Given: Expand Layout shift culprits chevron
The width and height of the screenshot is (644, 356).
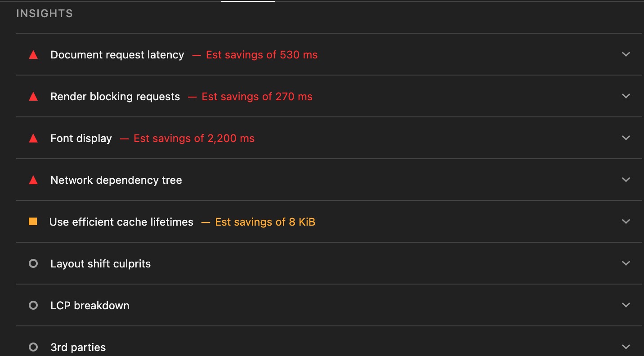Looking at the screenshot, I should pos(626,263).
